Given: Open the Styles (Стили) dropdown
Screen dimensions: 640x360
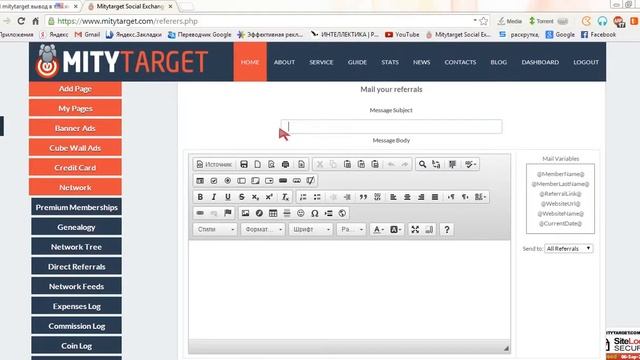Looking at the screenshot, I should coord(215,229).
